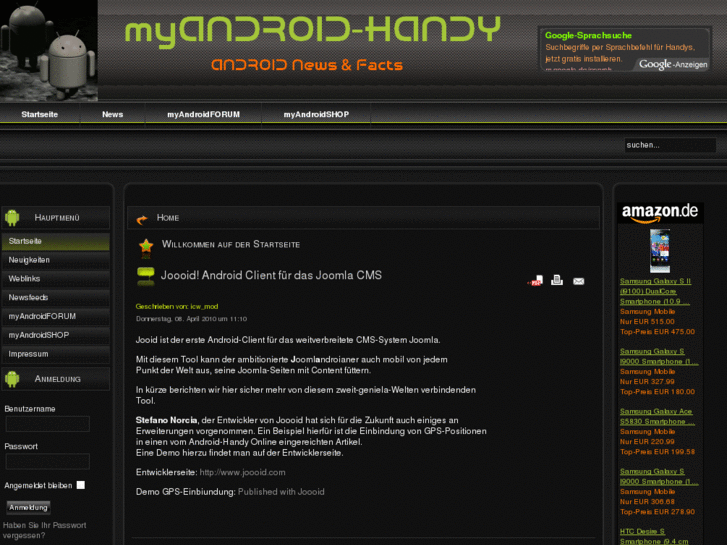The height and width of the screenshot is (545, 727).
Task: Click the 'Nur EUR 515.00' price text
Action: (647, 321)
